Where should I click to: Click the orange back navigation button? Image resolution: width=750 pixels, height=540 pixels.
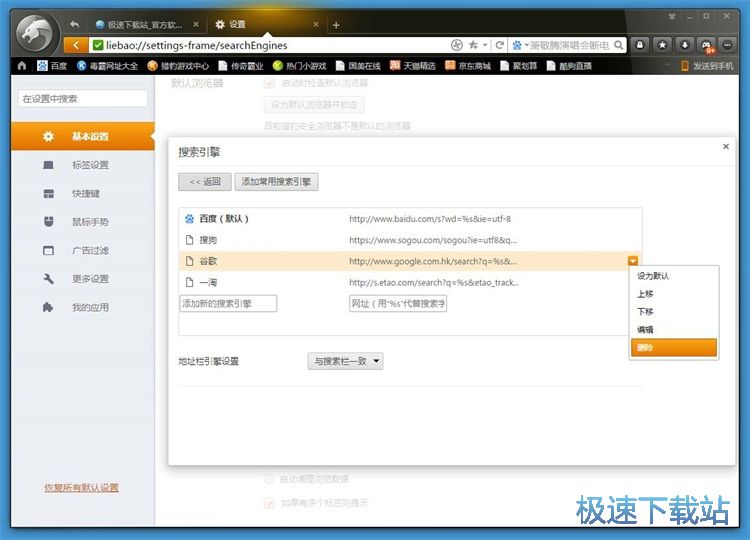pyautogui.click(x=76, y=45)
